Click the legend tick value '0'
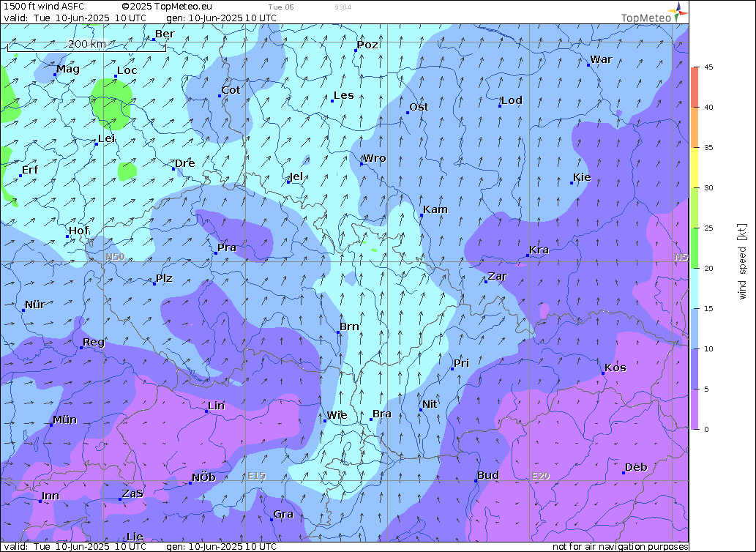This screenshot has height=552, width=756. coord(706,430)
